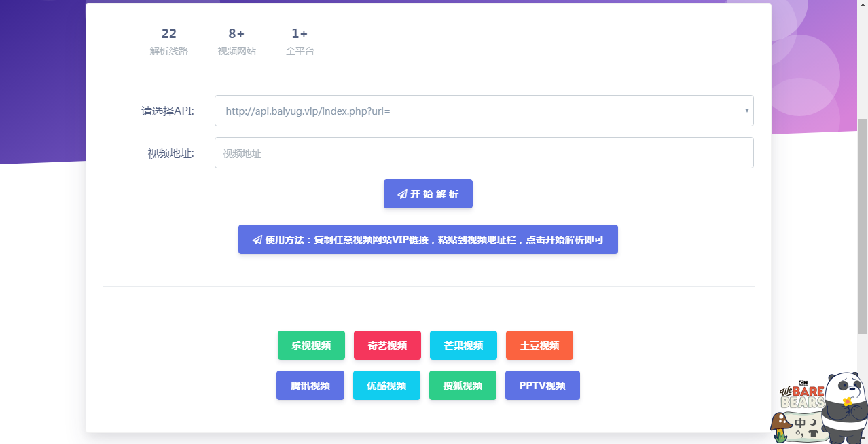Viewport: 868px width, 444px height.
Task: Click the paper plane icon on 开始解析
Action: tap(401, 193)
